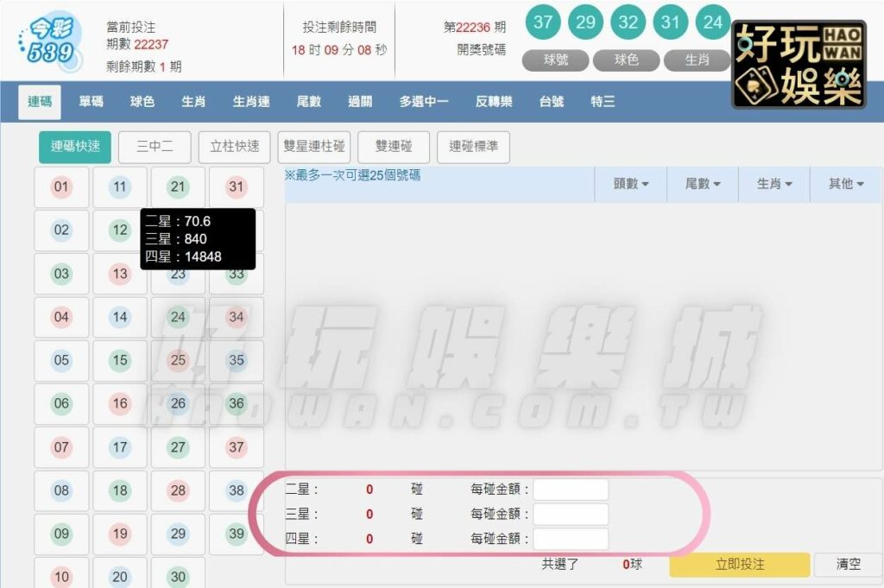Select number ball 15
This screenshot has height=588, width=884.
pyautogui.click(x=120, y=361)
